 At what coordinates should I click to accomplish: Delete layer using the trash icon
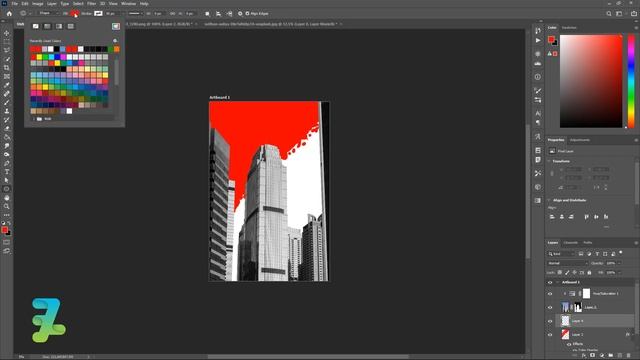(629, 356)
